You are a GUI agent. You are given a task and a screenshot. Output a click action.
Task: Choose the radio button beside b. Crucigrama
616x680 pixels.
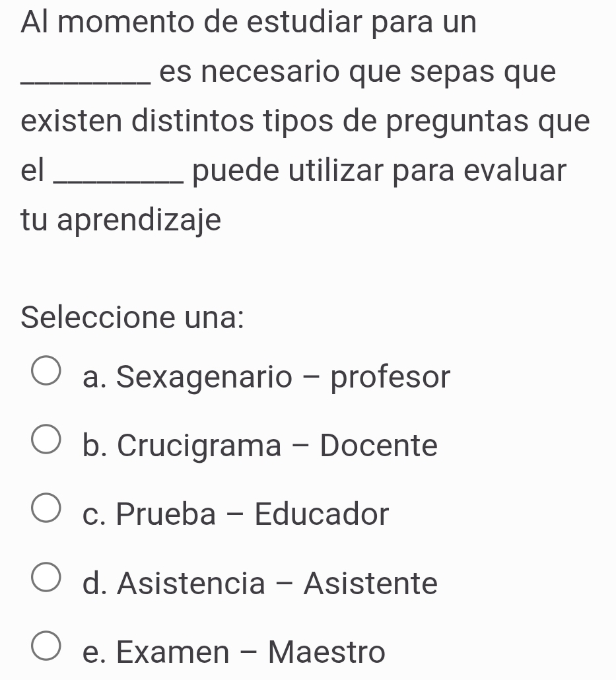(46, 439)
